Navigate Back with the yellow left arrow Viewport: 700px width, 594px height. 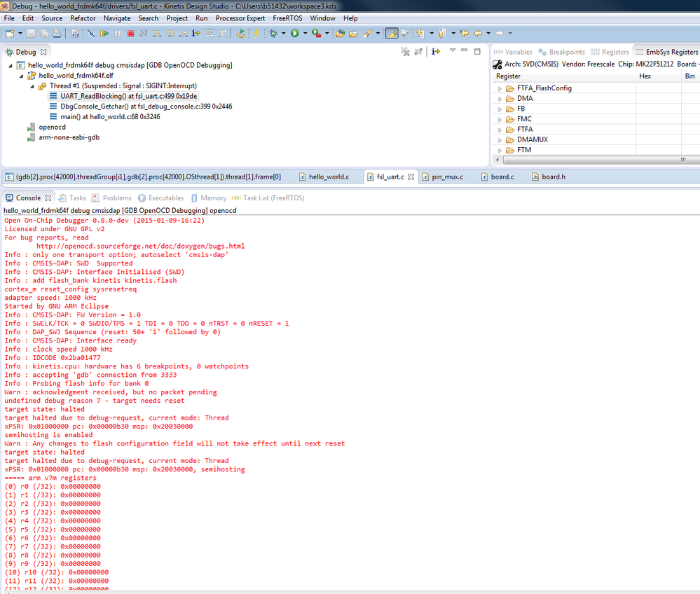tap(478, 34)
